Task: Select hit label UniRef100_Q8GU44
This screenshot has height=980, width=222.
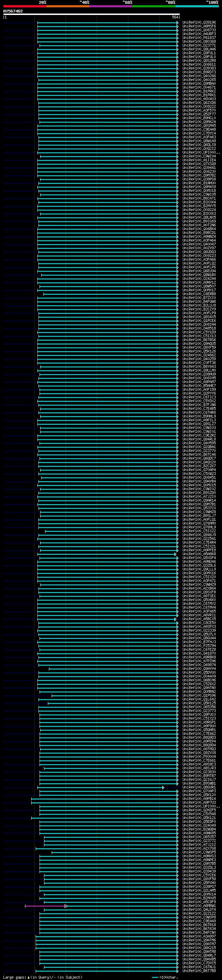Action: 199,638
